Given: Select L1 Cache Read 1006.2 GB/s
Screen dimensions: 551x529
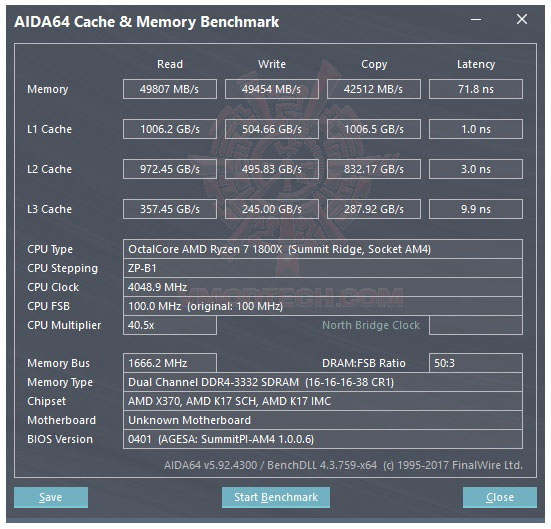Looking at the screenshot, I should 170,129.
